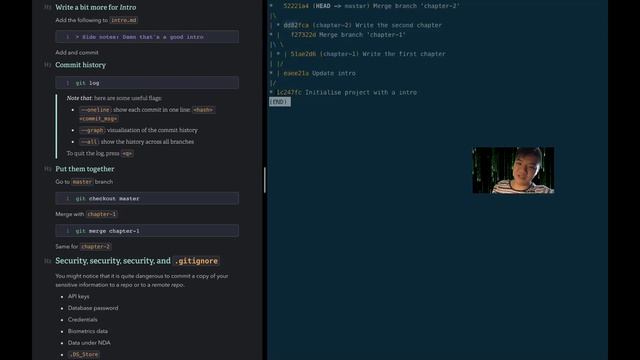This screenshot has height=360, width=640.
Task: Click the 'Write the second chapter' commit line
Action: pyautogui.click(x=356, y=25)
